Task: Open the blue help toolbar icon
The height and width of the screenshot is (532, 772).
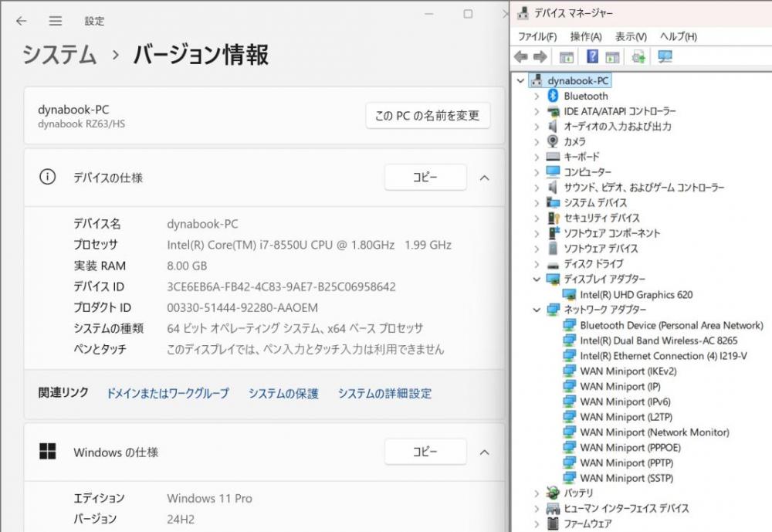Action: 593,56
